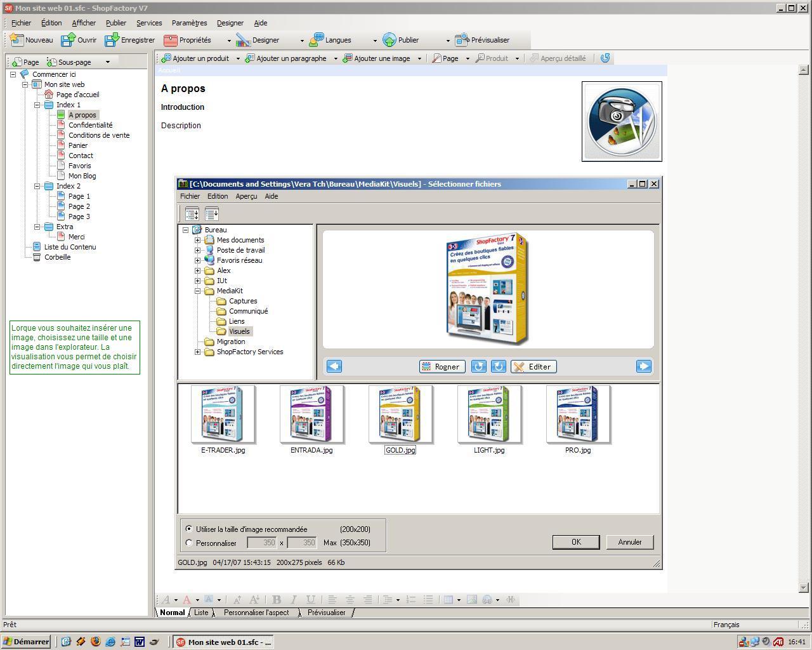Show next image with right arrow
The height and width of the screenshot is (650, 812).
[x=643, y=366]
